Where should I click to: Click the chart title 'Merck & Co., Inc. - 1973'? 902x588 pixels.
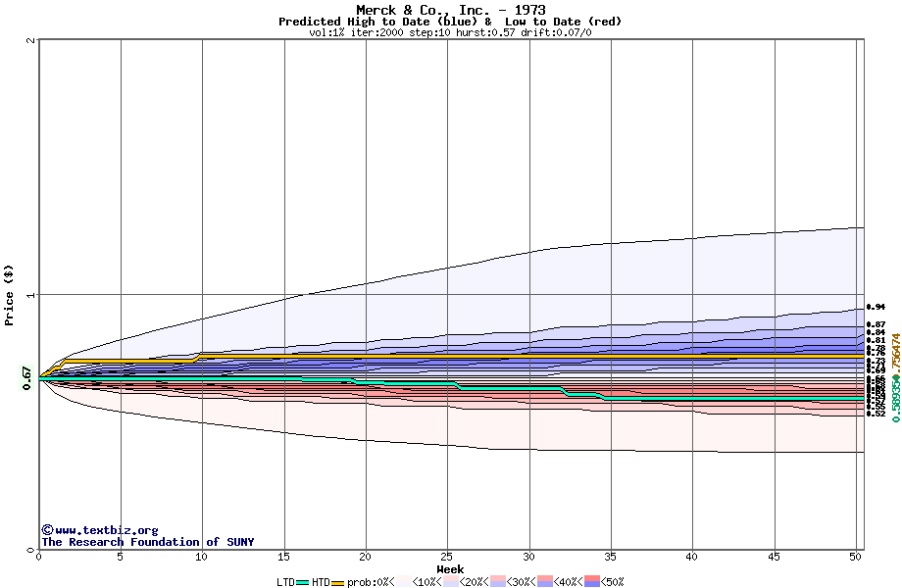450,10
